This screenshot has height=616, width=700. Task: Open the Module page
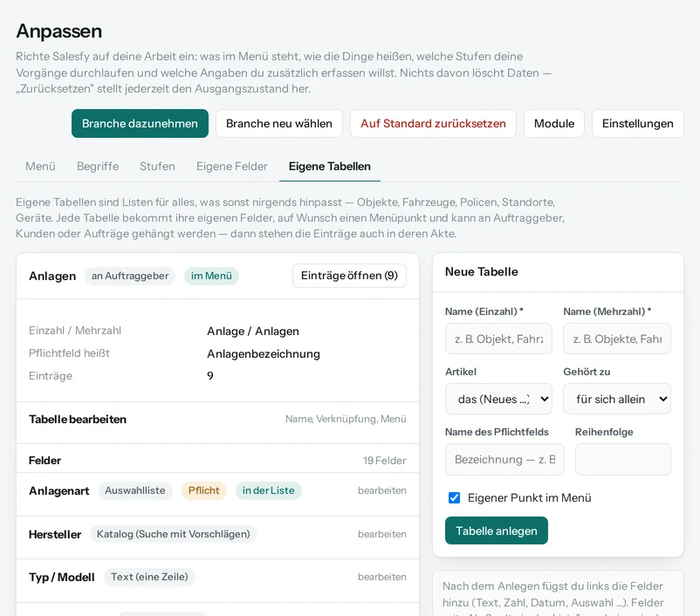point(554,124)
